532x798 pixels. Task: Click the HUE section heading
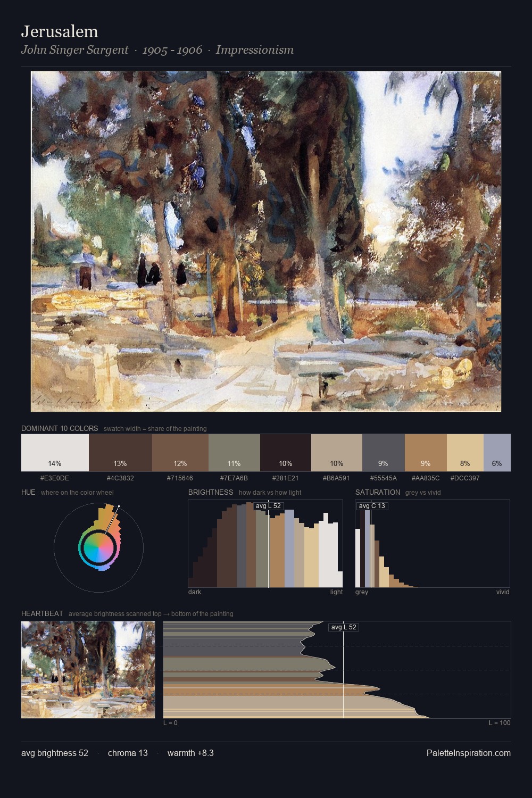pos(28,492)
